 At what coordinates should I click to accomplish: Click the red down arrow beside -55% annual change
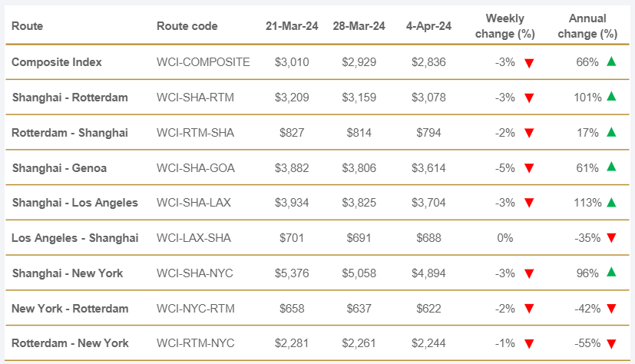pyautogui.click(x=611, y=344)
